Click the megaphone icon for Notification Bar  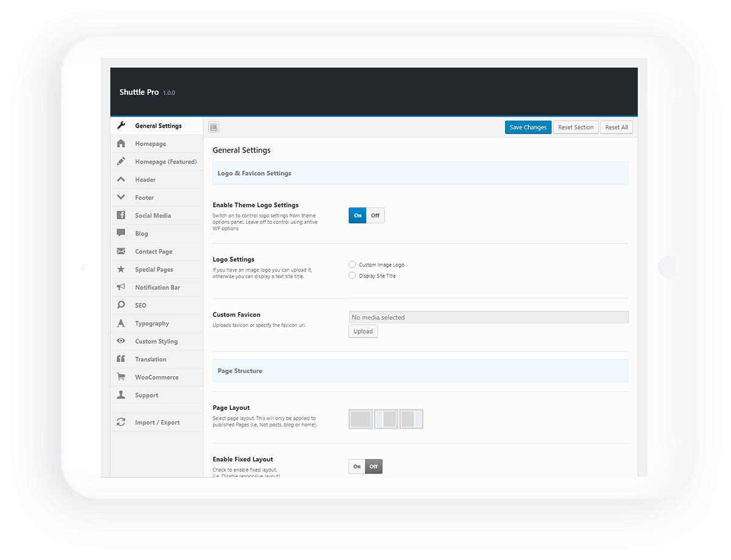pos(121,287)
